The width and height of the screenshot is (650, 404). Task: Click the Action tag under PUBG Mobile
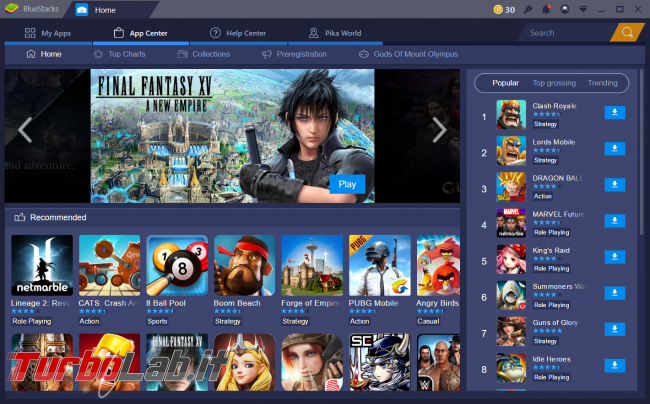pos(359,321)
